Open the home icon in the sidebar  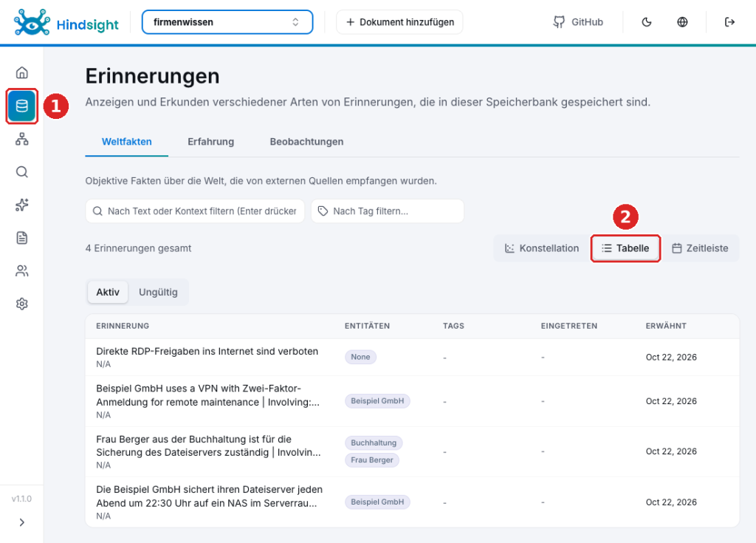(21, 72)
